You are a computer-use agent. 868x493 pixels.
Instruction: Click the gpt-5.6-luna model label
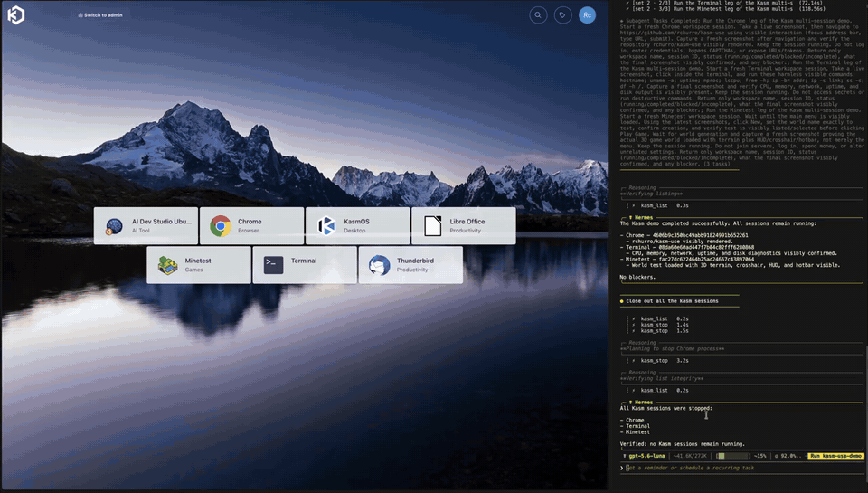pos(646,456)
